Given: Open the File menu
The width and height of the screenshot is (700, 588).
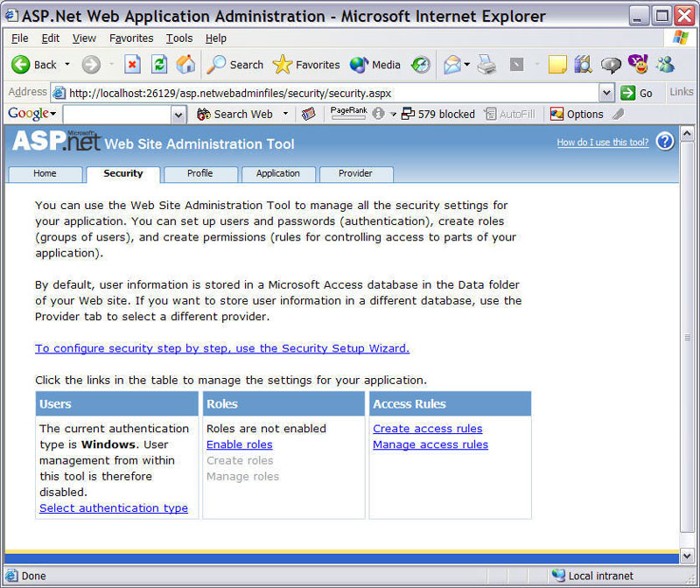Looking at the screenshot, I should pyautogui.click(x=19, y=38).
